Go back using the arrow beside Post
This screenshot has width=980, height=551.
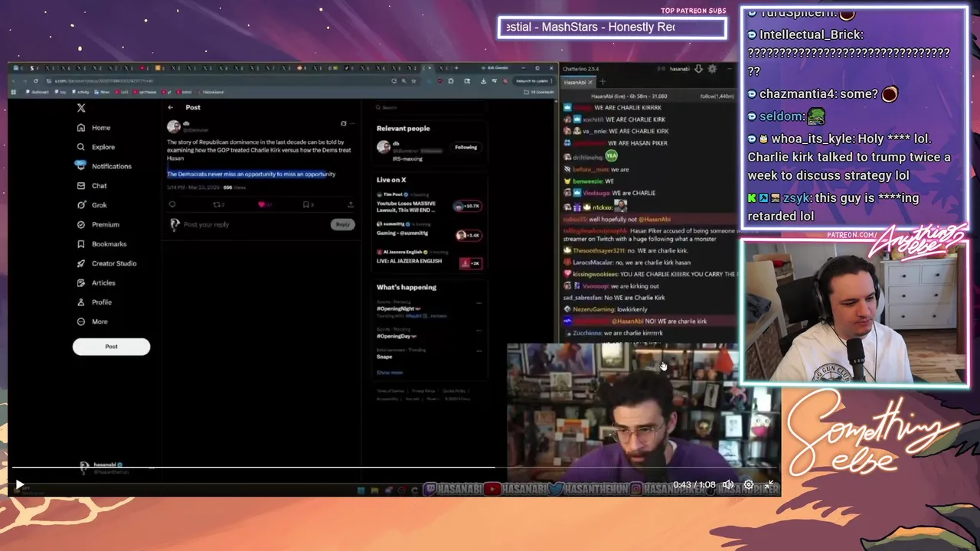click(x=171, y=108)
